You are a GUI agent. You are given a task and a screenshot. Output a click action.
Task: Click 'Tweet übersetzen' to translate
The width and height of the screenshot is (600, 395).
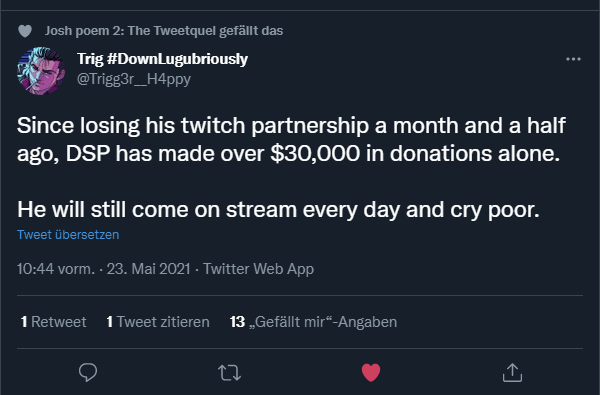pos(68,235)
